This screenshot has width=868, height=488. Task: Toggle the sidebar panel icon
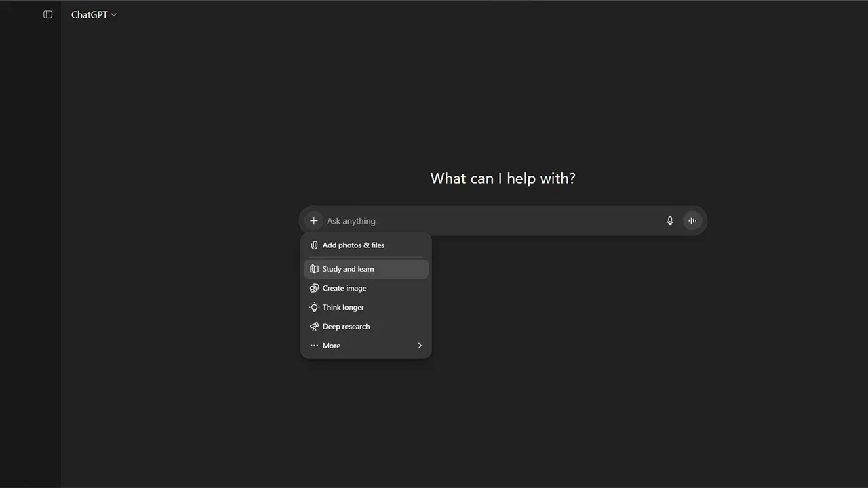click(x=47, y=14)
